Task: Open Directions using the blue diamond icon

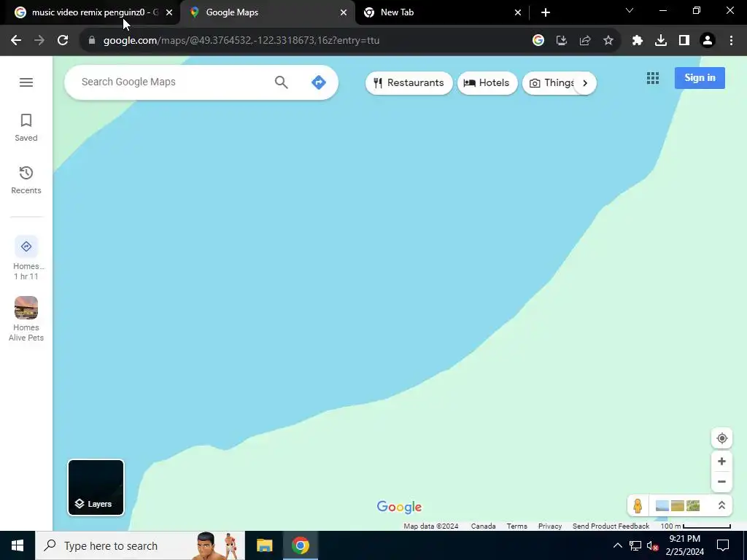Action: click(319, 82)
